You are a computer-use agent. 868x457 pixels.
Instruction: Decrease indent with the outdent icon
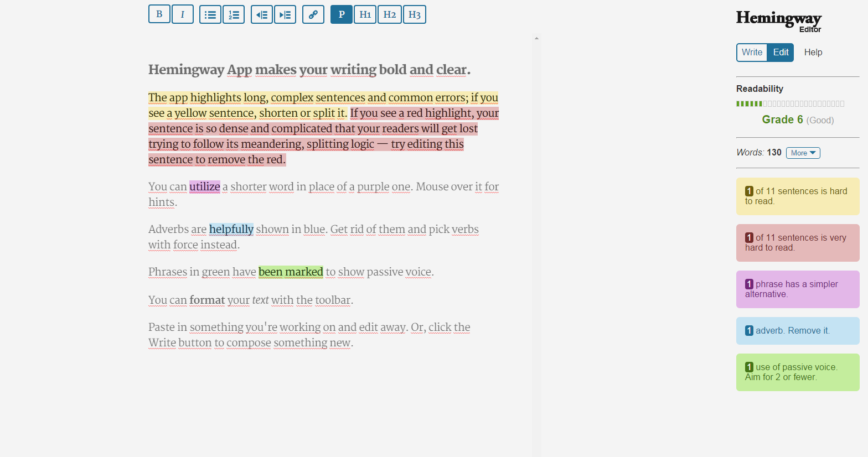(262, 14)
